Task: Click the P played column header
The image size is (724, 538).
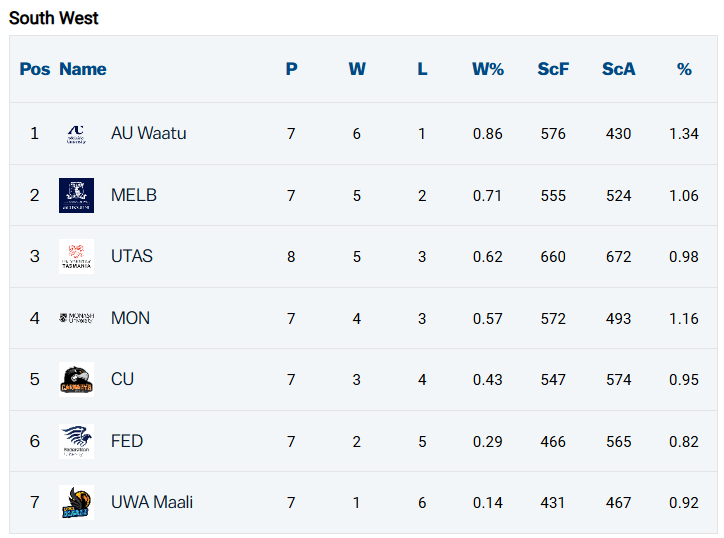Action: 291,69
